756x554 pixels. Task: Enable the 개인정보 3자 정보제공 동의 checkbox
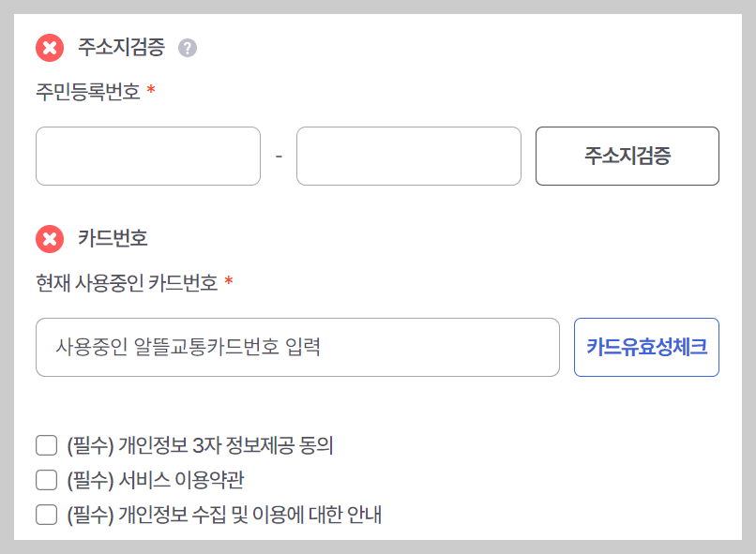pos(46,445)
